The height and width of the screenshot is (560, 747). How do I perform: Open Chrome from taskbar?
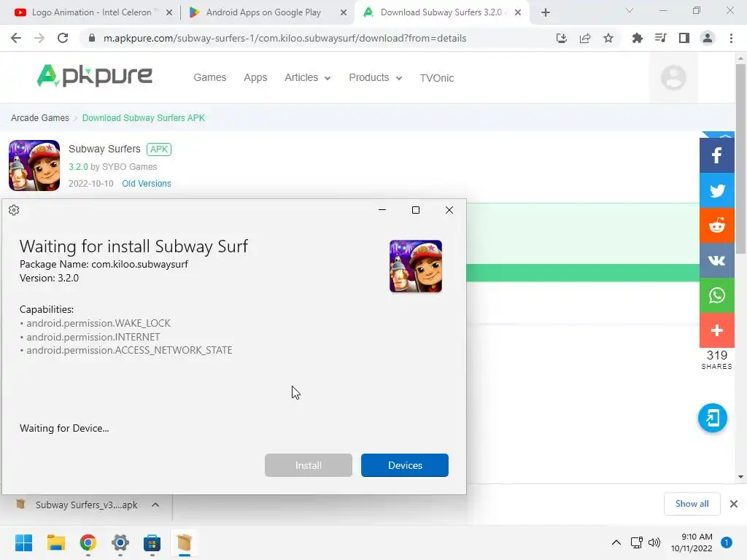coord(88,542)
